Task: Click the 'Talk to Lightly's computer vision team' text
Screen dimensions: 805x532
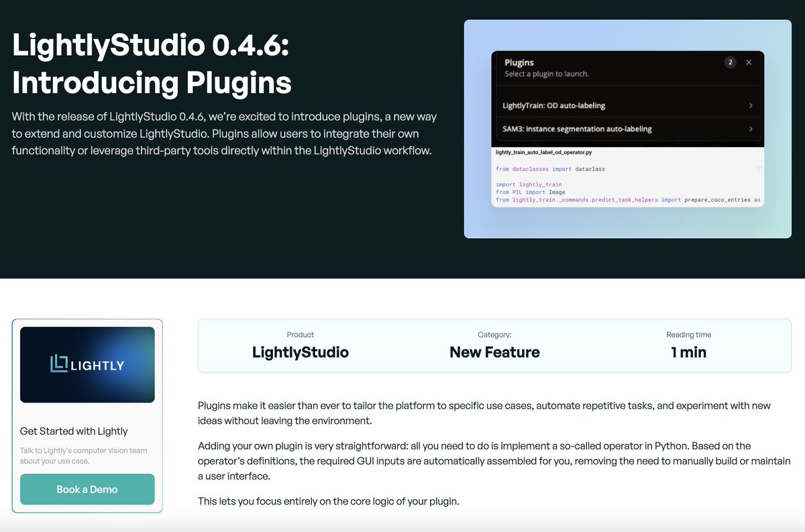Action: 84,456
